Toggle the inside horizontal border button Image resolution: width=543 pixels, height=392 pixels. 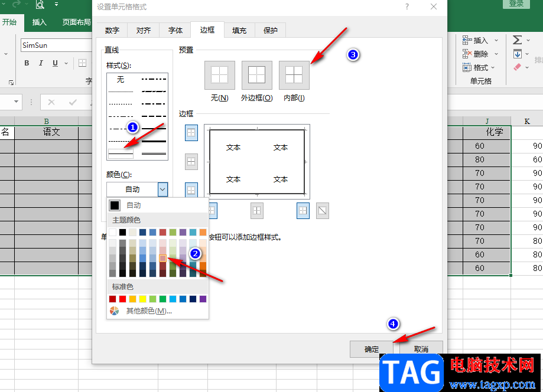[x=191, y=162]
